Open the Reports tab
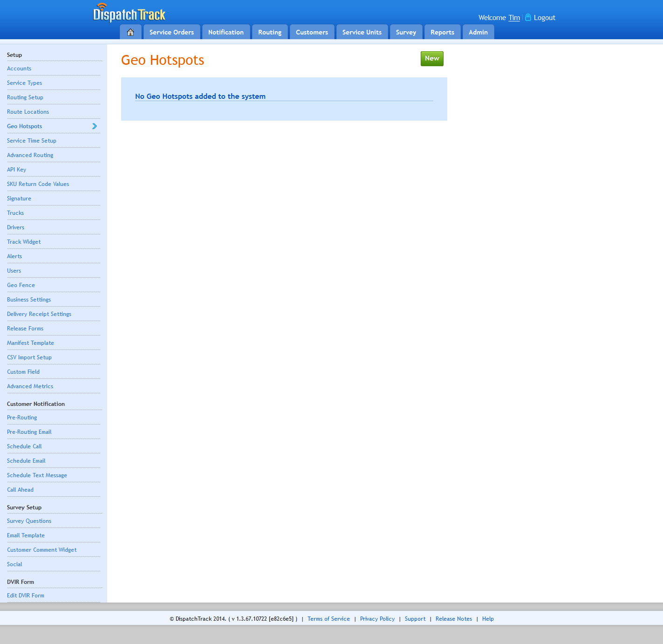 tap(442, 32)
